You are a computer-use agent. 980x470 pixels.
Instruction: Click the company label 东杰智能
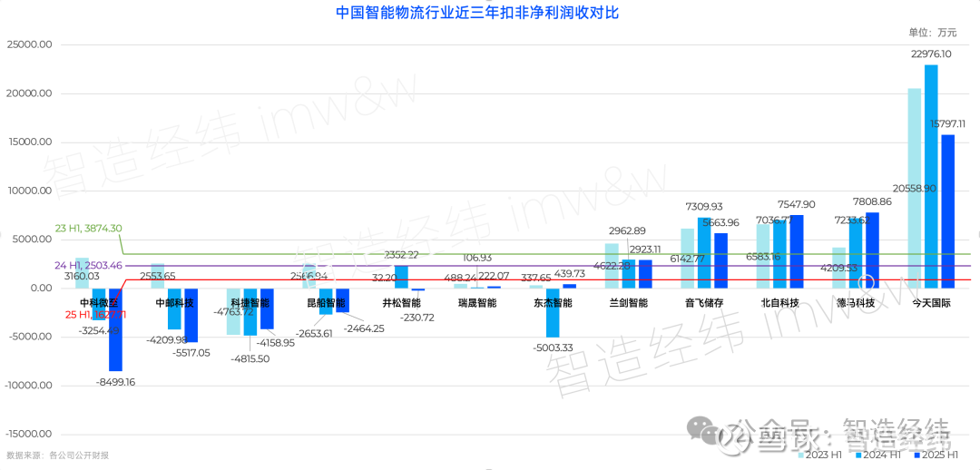pos(554,303)
